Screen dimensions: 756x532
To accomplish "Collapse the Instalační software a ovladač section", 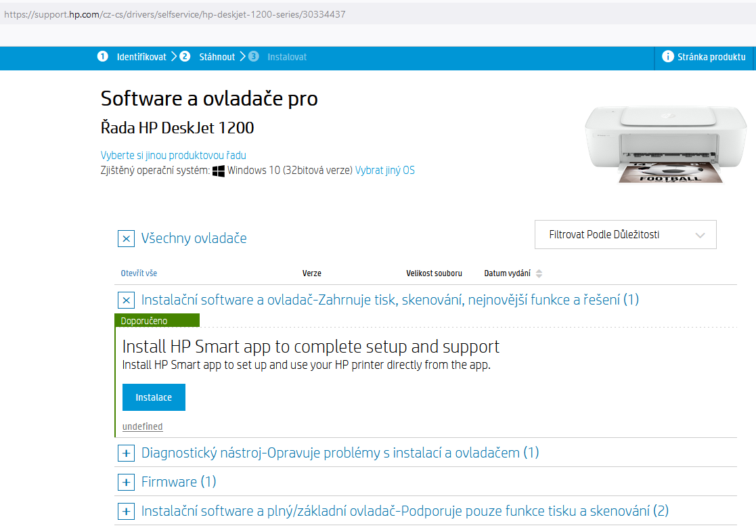I will pyautogui.click(x=126, y=300).
